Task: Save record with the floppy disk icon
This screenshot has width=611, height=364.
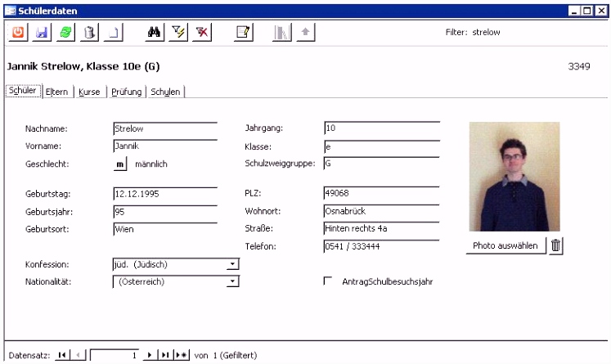Action: click(42, 32)
